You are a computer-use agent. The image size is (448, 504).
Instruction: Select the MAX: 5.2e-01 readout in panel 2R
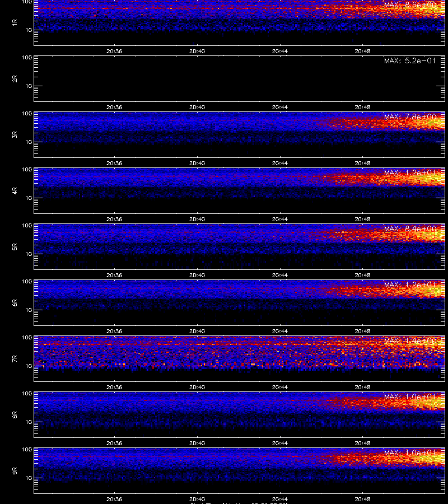coord(410,60)
